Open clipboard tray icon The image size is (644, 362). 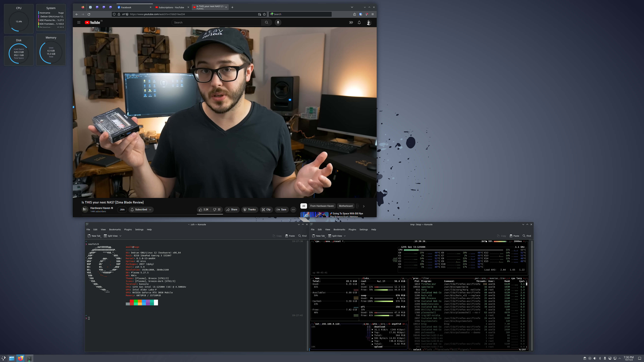[x=585, y=358]
